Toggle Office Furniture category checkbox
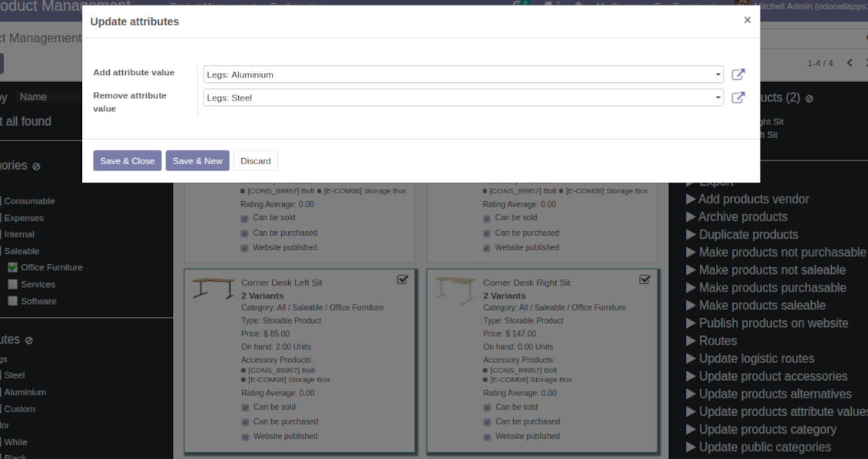Viewport: 868px width, 459px height. [x=12, y=268]
